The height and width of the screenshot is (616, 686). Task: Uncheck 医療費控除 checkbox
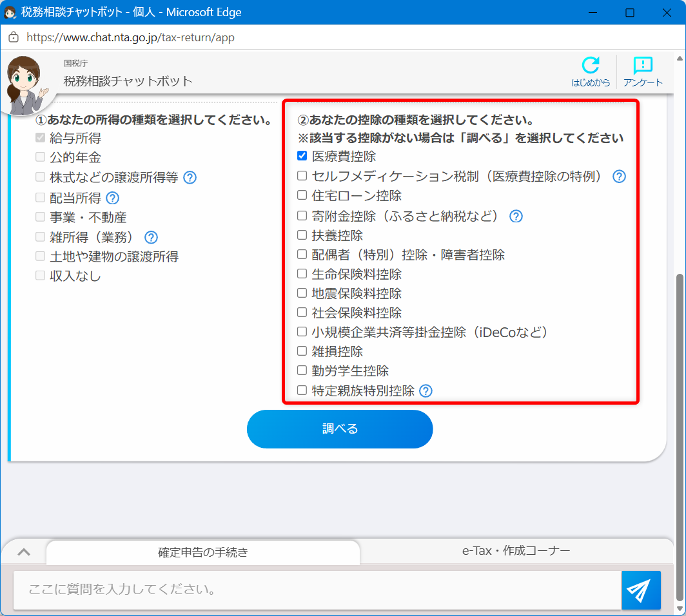[302, 156]
